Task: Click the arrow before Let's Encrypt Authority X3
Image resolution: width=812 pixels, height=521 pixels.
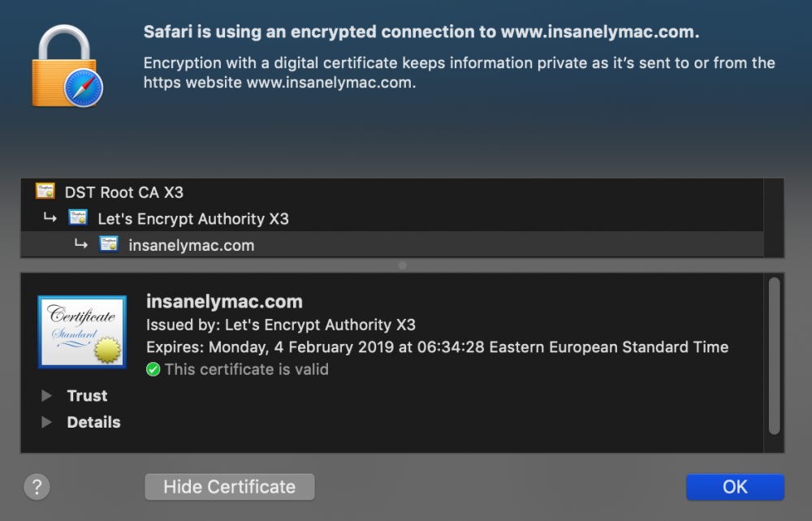Action: pos(50,217)
